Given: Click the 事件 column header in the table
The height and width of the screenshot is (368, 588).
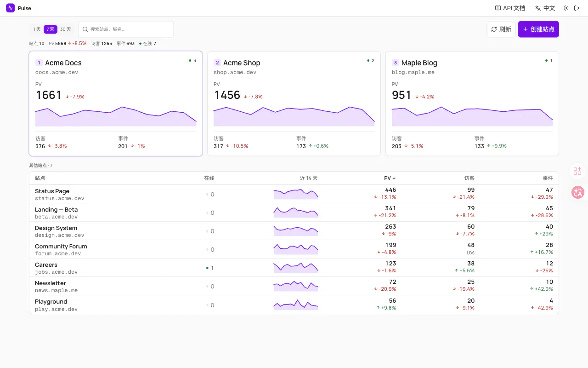Looking at the screenshot, I should pyautogui.click(x=548, y=178).
